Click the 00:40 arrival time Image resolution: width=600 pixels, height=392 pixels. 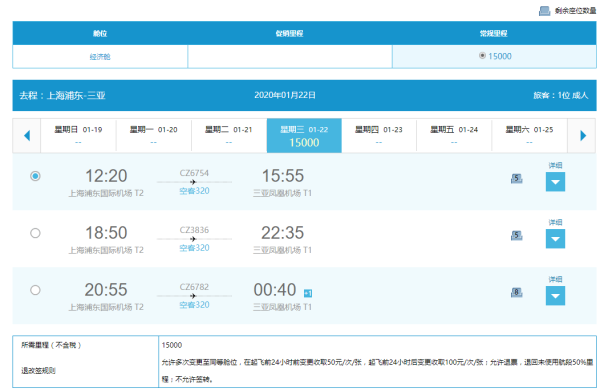[x=275, y=290]
